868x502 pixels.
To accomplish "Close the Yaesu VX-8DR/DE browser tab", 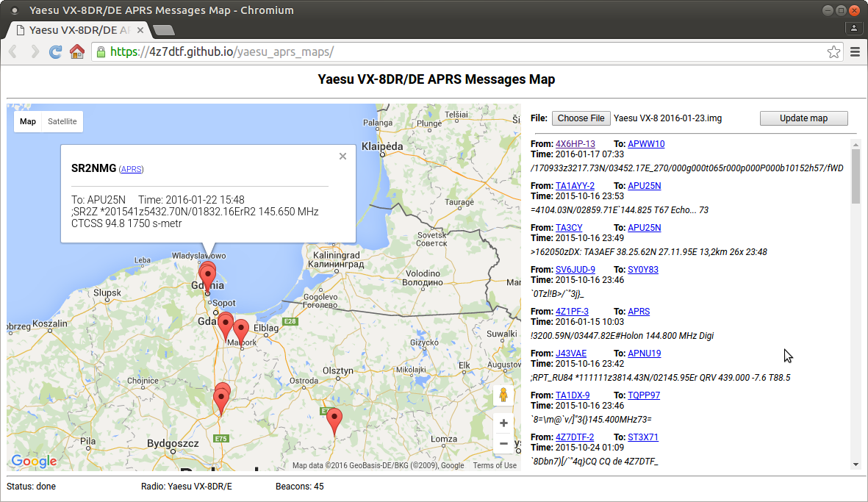I will tap(140, 30).
